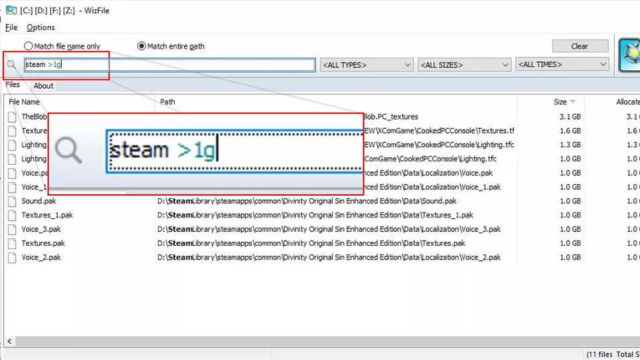Select the Textures.pak file name
640x360 pixels.
pos(43,243)
